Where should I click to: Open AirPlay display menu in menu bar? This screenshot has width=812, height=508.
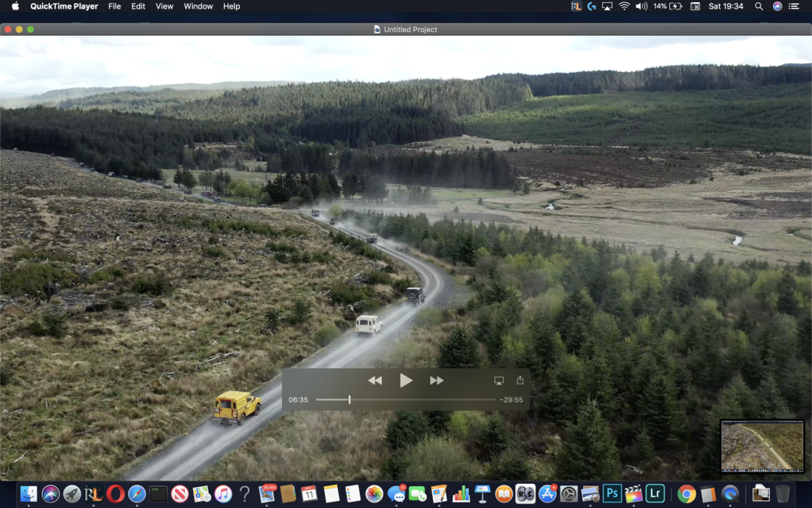coord(607,6)
